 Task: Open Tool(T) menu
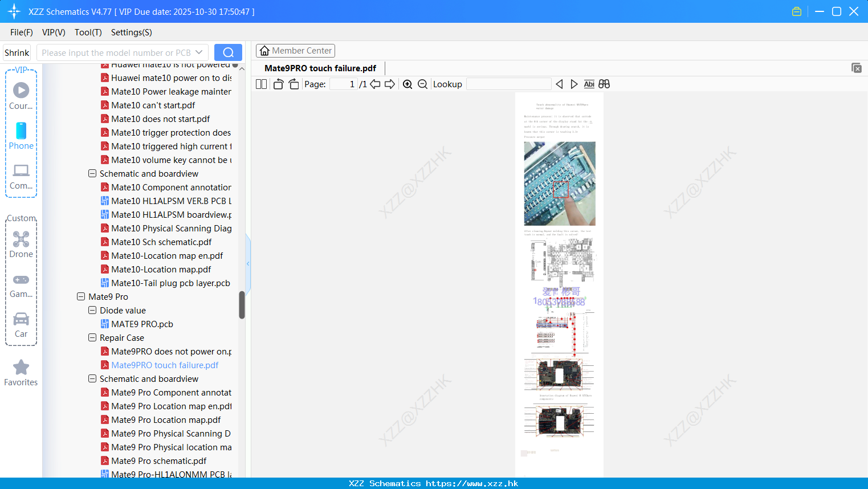[x=88, y=32]
